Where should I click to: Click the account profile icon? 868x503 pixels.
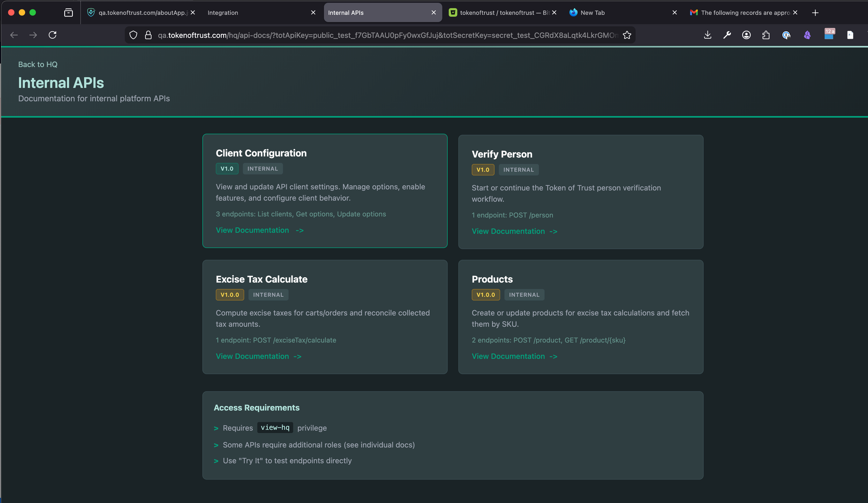coord(746,35)
